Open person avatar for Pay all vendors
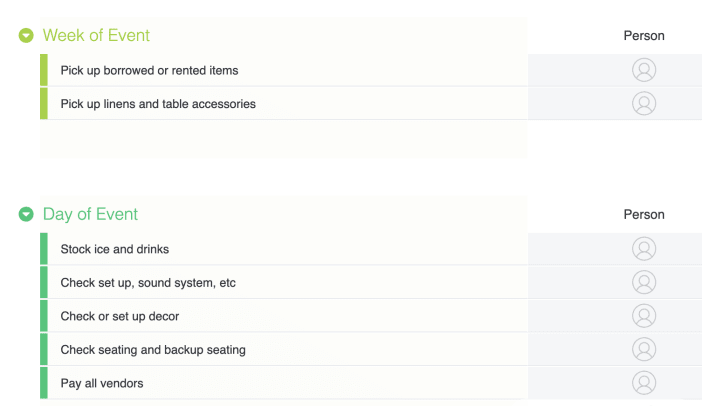Viewport: 702px width, 406px height. [644, 383]
